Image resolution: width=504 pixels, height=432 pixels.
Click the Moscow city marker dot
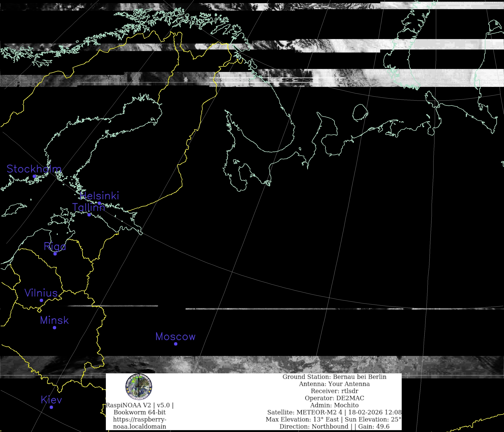coord(176,344)
